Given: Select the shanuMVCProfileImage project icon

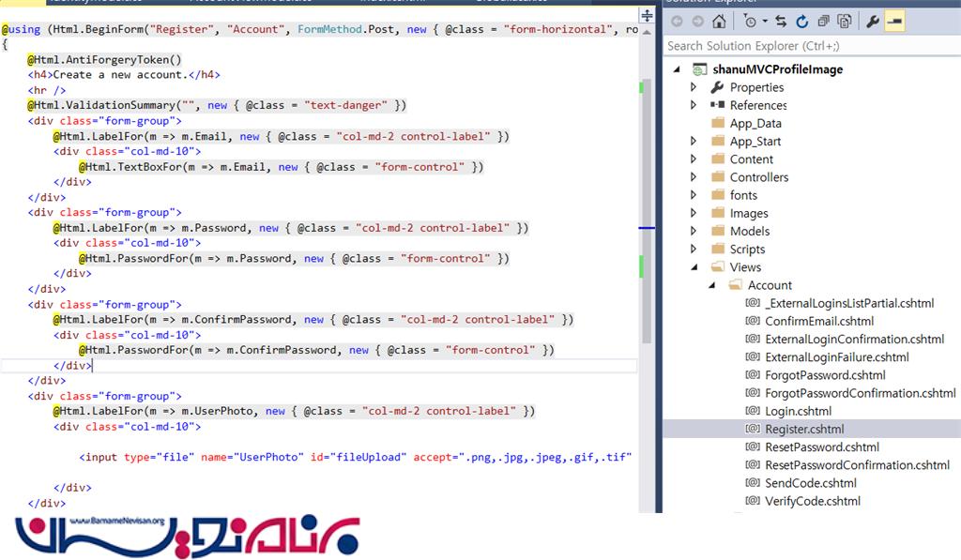Looking at the screenshot, I should pyautogui.click(x=699, y=69).
